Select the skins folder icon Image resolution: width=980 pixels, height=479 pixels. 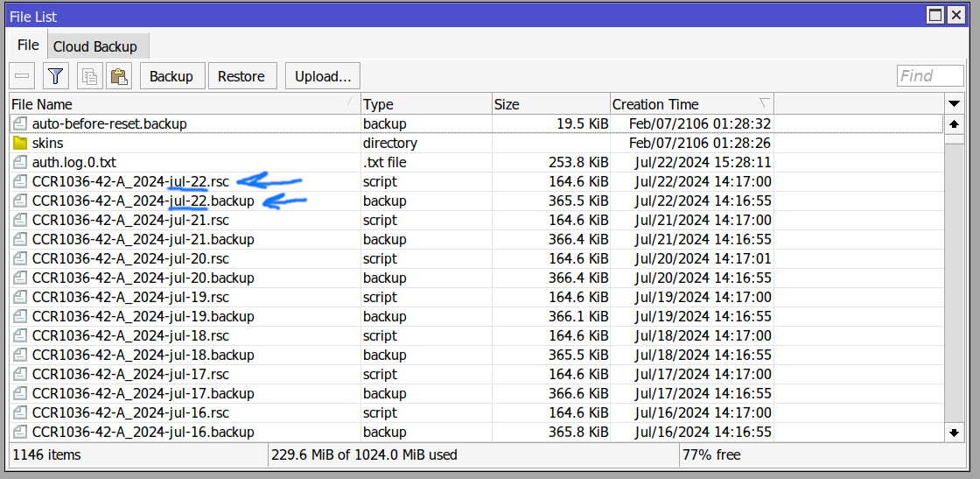coord(20,143)
